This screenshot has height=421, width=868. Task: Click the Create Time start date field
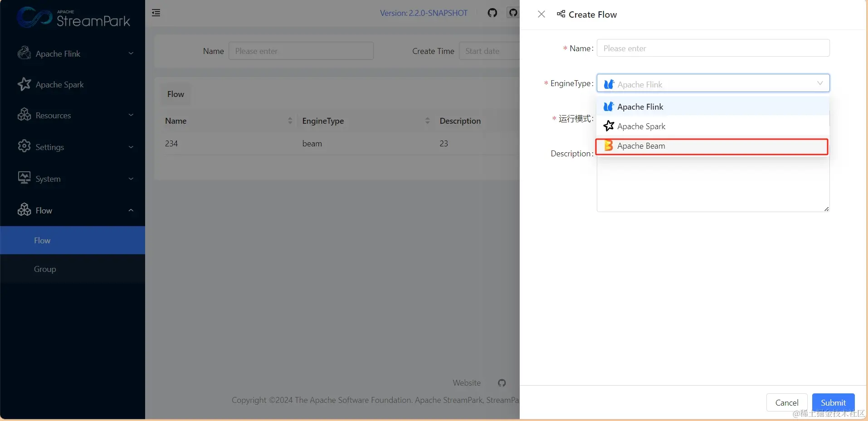tap(489, 51)
